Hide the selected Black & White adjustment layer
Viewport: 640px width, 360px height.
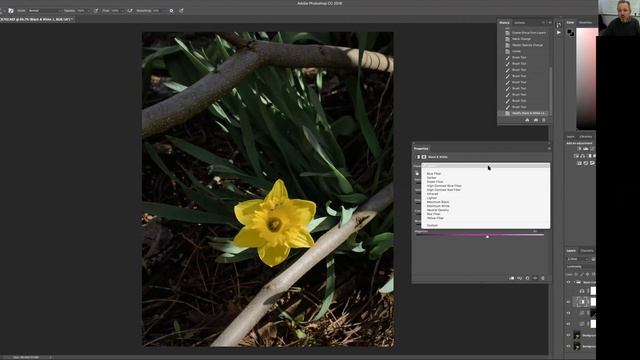click(568, 302)
